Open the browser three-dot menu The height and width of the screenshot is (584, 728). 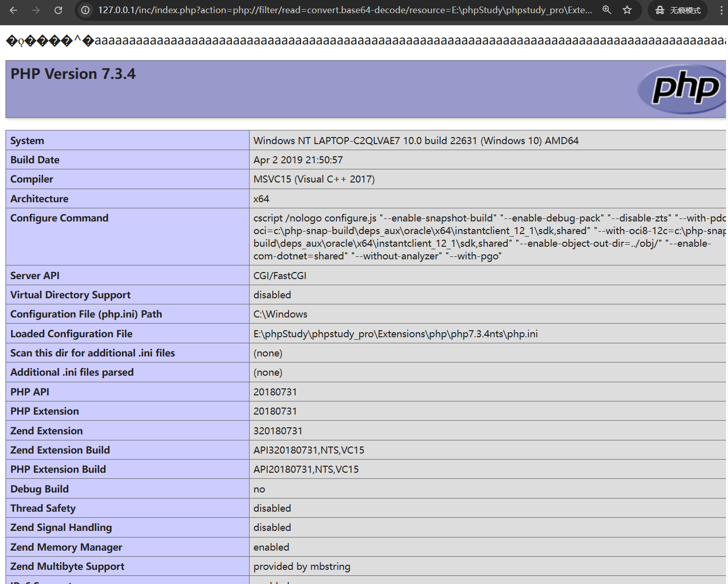721,10
